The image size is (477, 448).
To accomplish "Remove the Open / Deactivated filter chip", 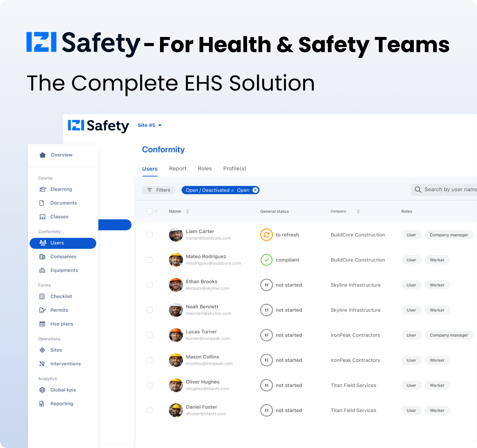I will [255, 190].
